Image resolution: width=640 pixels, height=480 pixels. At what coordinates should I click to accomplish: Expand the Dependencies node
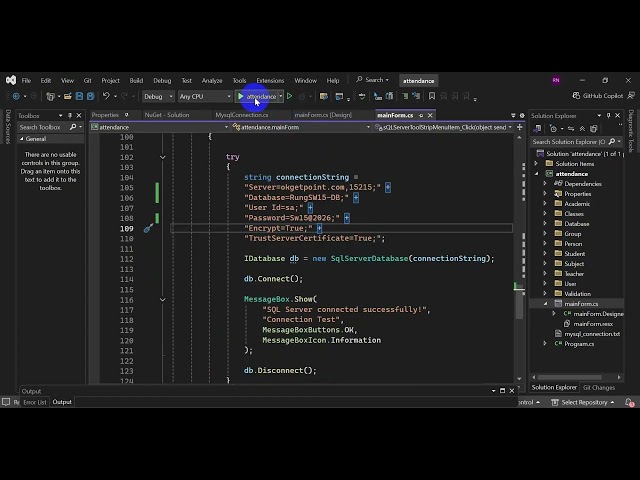coord(545,184)
